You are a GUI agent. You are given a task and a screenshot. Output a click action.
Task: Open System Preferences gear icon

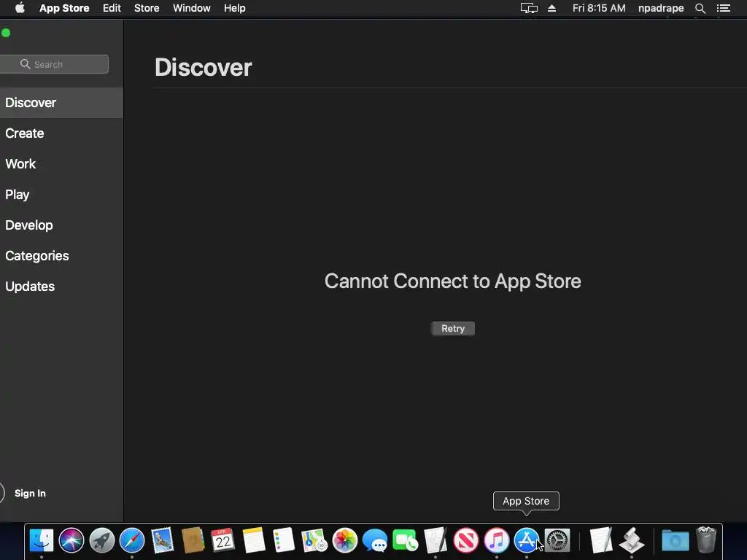pos(557,540)
